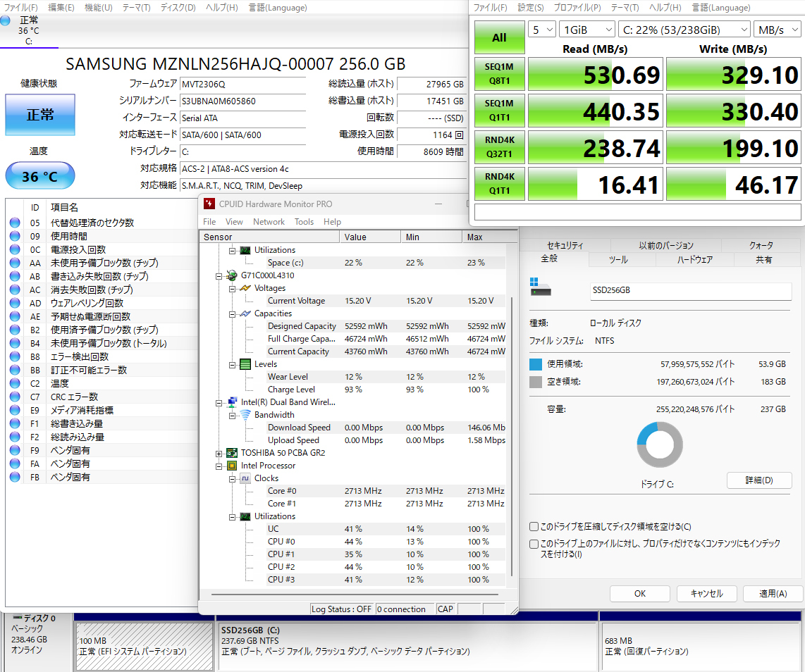Open ファイル menu in CrystalDiskInfo
The image size is (805, 672).
(x=20, y=8)
